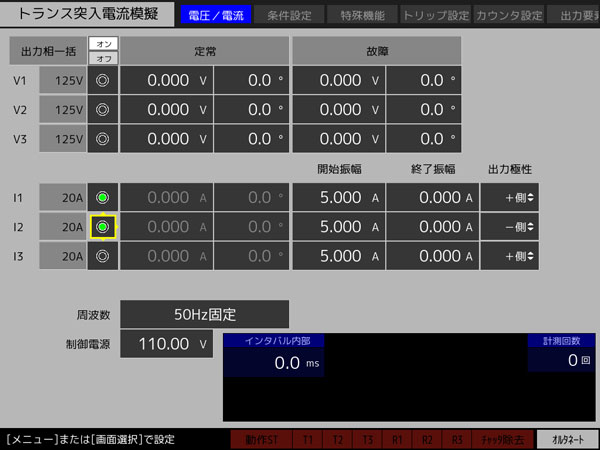Toggle highlighted I2 output indicator
The width and height of the screenshot is (600, 450).
102,227
